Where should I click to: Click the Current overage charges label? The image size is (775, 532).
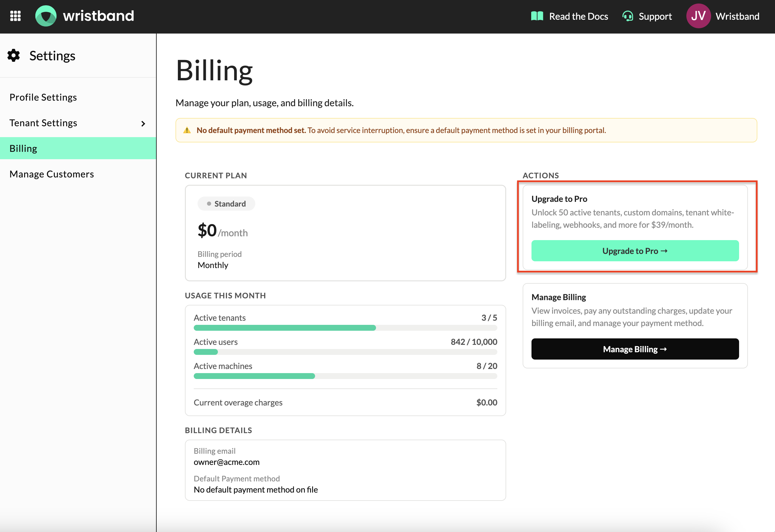pos(238,403)
